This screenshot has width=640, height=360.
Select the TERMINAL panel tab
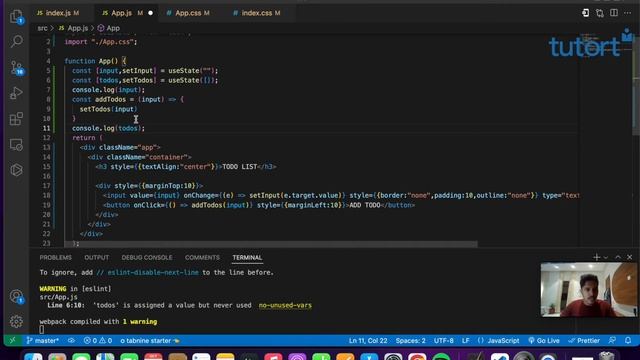(247, 258)
